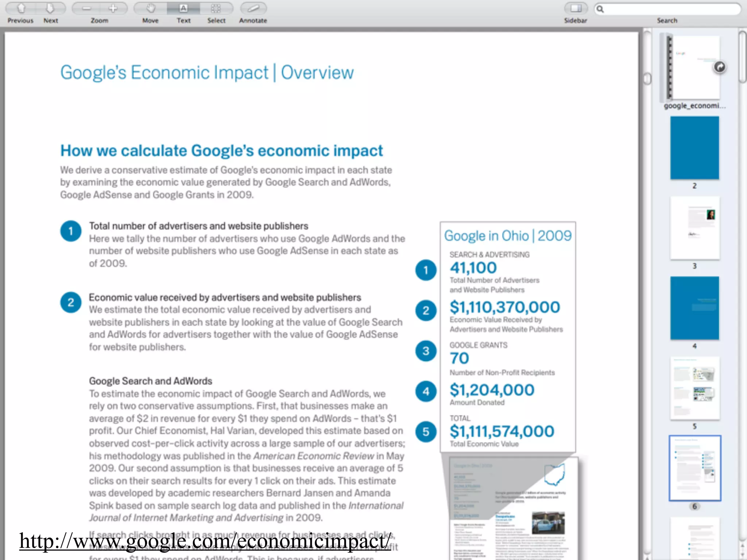Click the car photo in the page preview
The width and height of the screenshot is (747, 560).
click(x=548, y=522)
